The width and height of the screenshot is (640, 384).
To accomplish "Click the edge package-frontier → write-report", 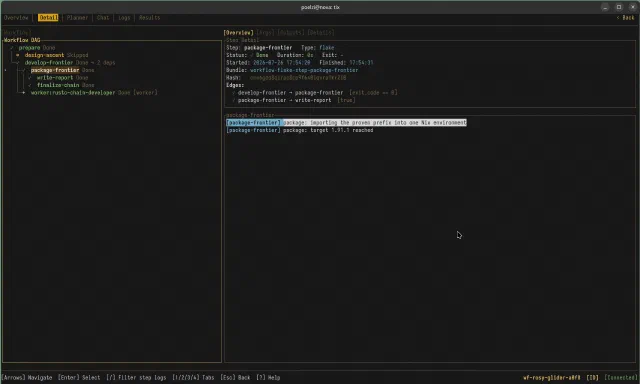I will pyautogui.click(x=284, y=100).
